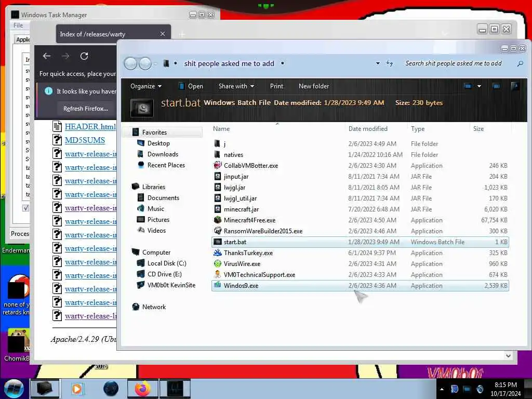The width and height of the screenshot is (532, 399).
Task: Toggle the checkbox in Task Manager window
Action: (26, 208)
